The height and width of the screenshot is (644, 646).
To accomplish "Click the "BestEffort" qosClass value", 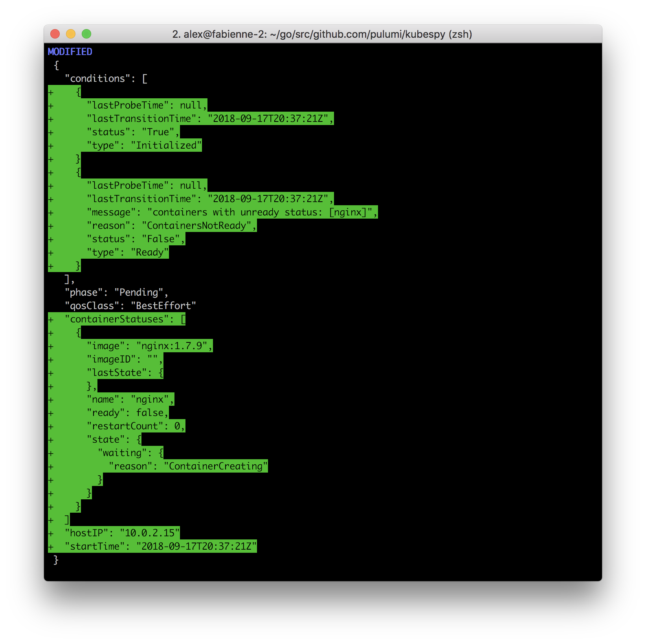I will 163,306.
